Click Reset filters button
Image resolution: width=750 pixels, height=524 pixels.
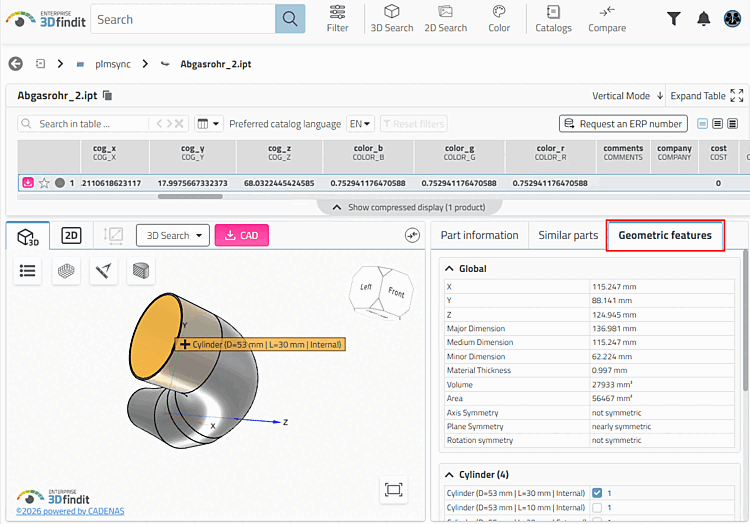click(x=414, y=124)
